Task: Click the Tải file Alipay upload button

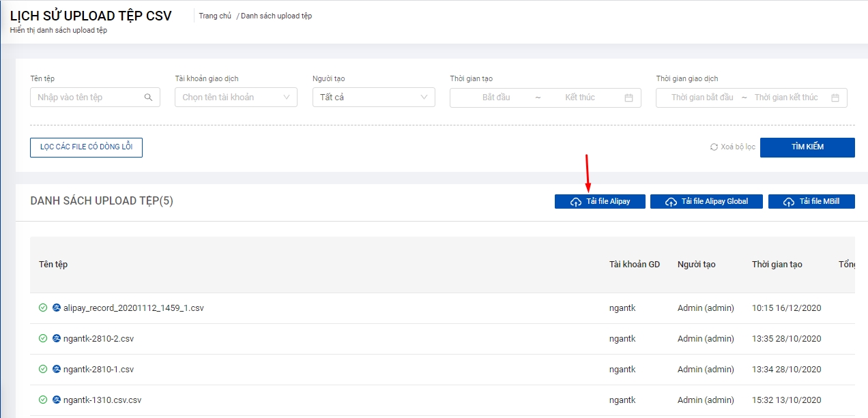Action: 600,201
